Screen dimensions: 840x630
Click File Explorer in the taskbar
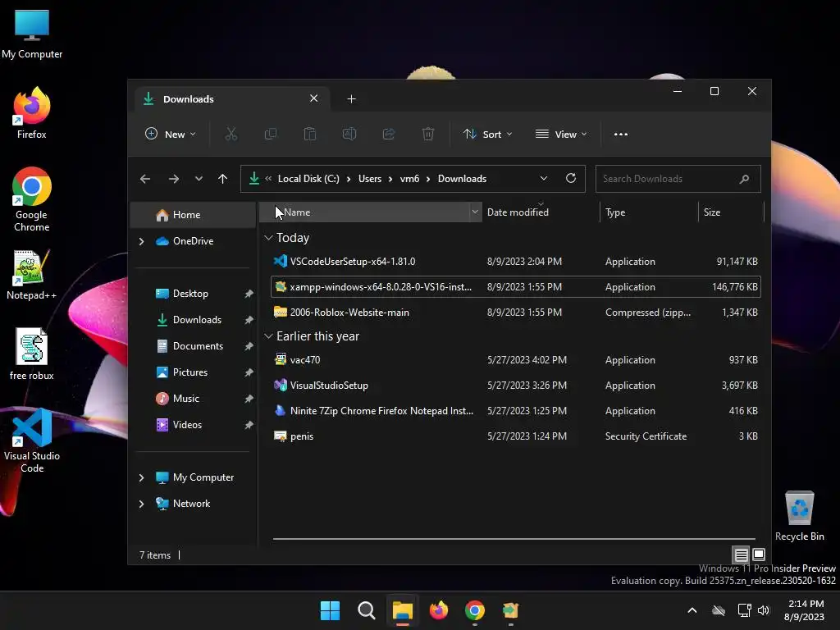click(402, 610)
